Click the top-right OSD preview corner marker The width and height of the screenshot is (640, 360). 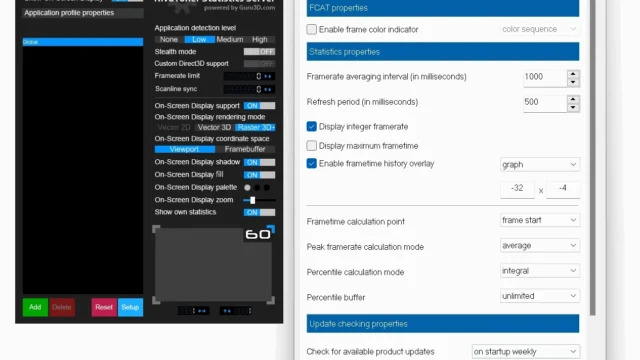271,229
